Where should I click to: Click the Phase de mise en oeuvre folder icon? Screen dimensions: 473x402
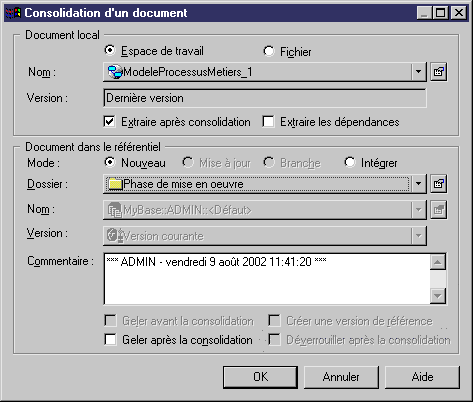click(115, 184)
